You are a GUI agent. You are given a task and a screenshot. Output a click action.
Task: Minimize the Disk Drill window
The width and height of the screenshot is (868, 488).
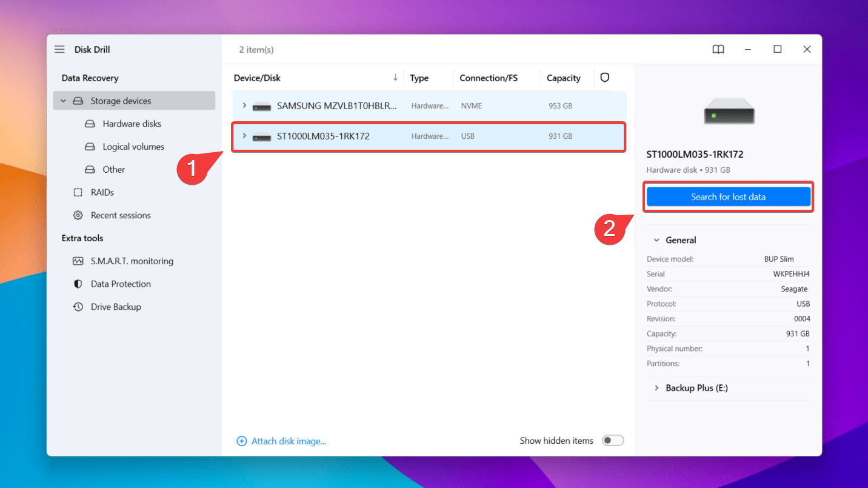pos(747,50)
